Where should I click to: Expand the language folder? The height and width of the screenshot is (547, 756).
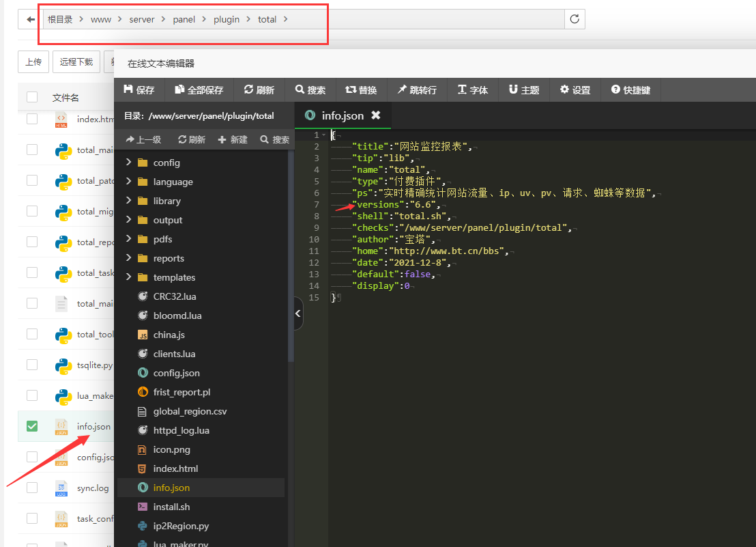point(128,182)
